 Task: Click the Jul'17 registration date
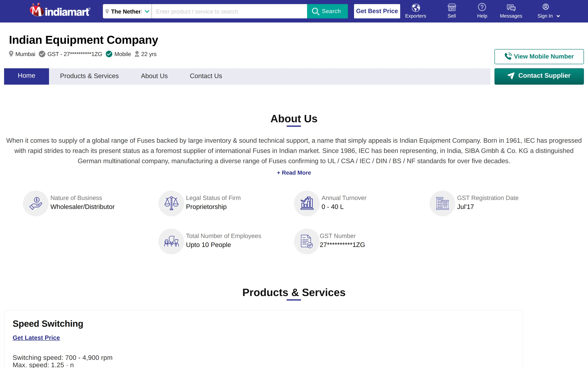465,207
